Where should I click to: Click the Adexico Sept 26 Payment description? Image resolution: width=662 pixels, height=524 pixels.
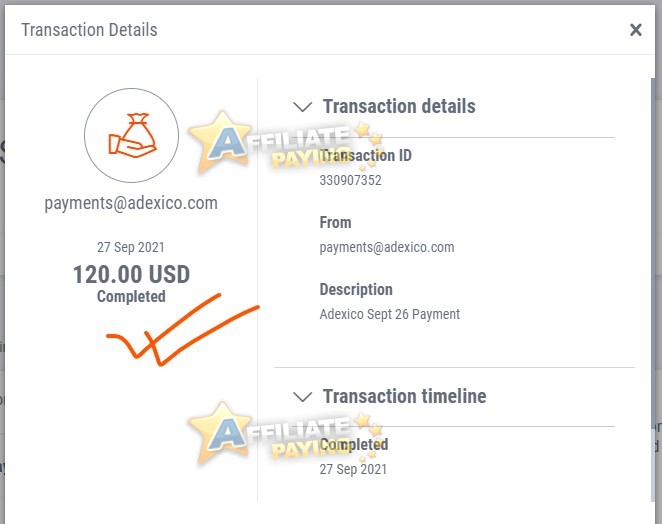(x=390, y=314)
